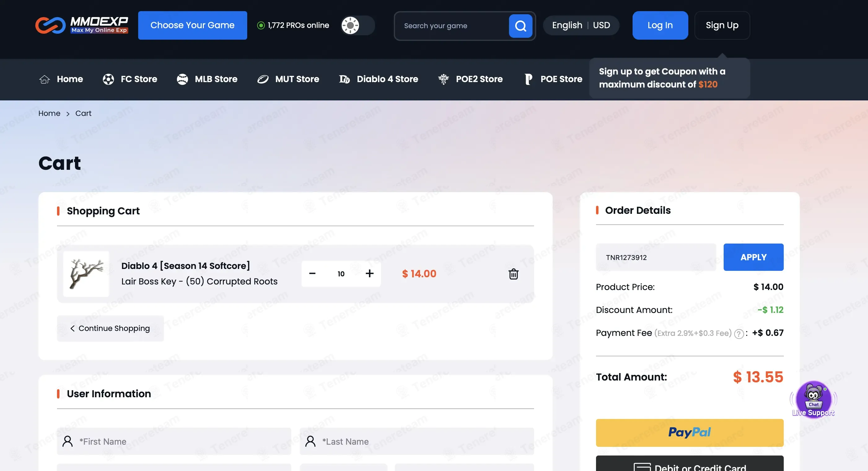868x471 pixels.
Task: Click the Discount Amount value -$ 1.12
Action: (x=770, y=310)
